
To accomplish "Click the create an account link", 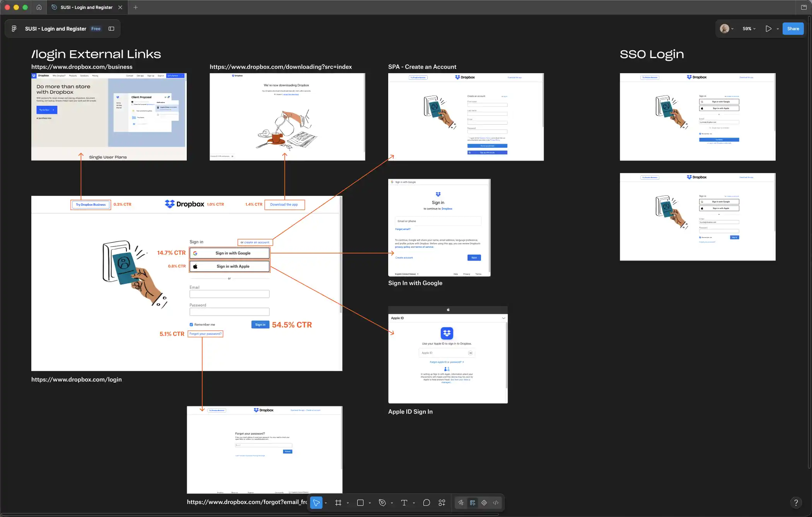I will click(x=257, y=242).
